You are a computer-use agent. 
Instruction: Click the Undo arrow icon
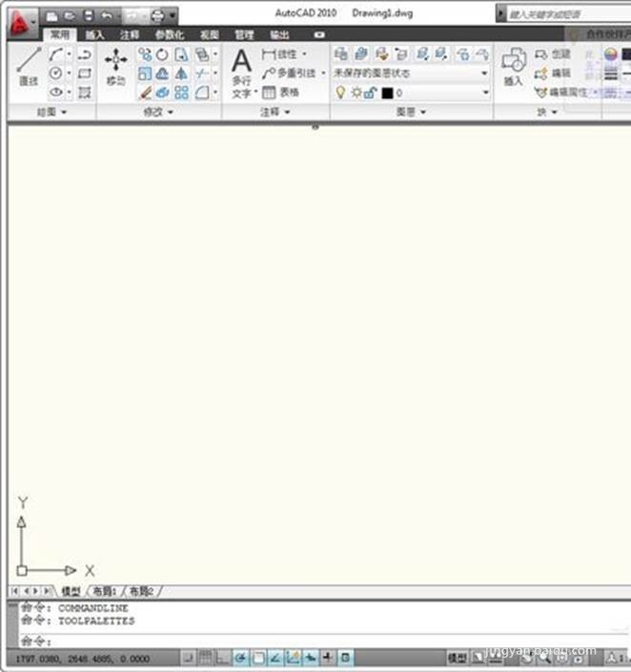[x=107, y=16]
